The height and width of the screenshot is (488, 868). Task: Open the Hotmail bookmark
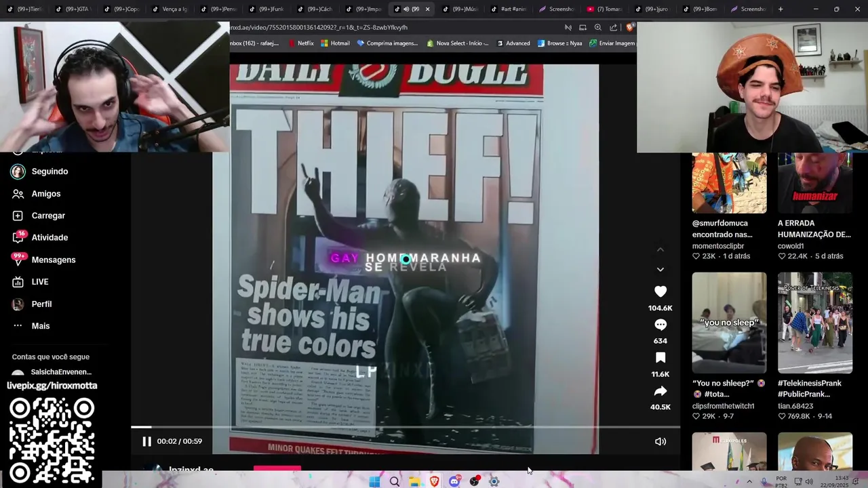(336, 43)
